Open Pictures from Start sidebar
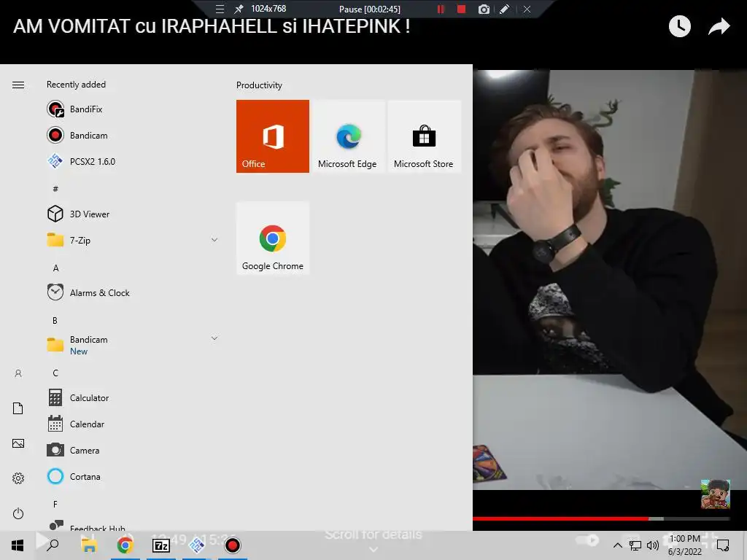The height and width of the screenshot is (560, 747). click(x=18, y=443)
